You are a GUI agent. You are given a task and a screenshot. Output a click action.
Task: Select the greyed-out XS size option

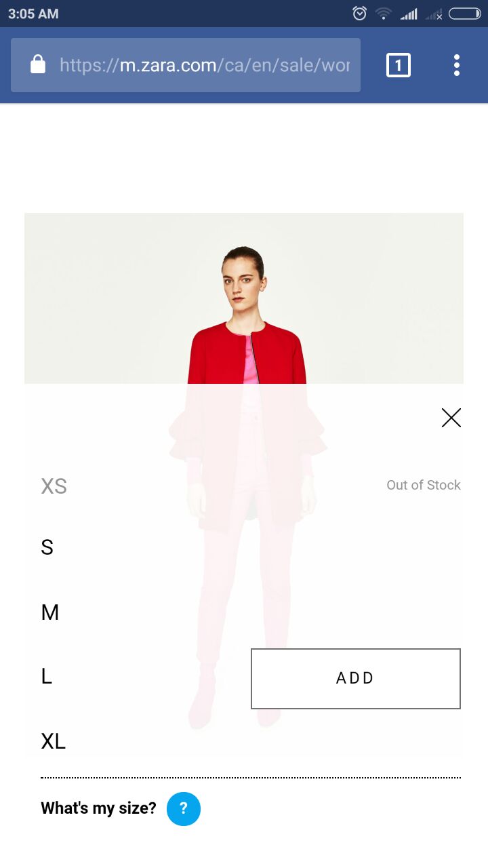pos(54,486)
